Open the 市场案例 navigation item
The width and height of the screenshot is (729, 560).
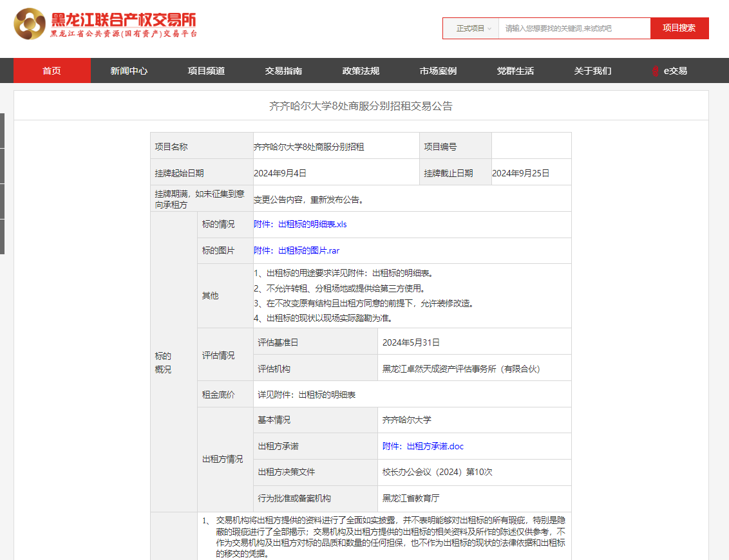(438, 71)
